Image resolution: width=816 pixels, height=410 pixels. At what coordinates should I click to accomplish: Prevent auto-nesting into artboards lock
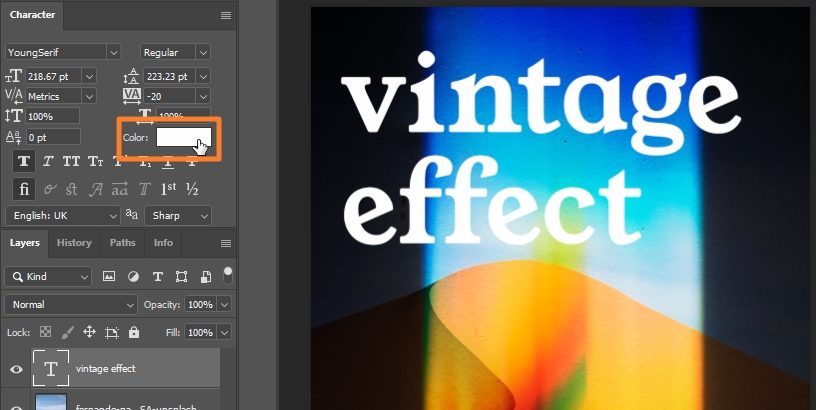112,332
